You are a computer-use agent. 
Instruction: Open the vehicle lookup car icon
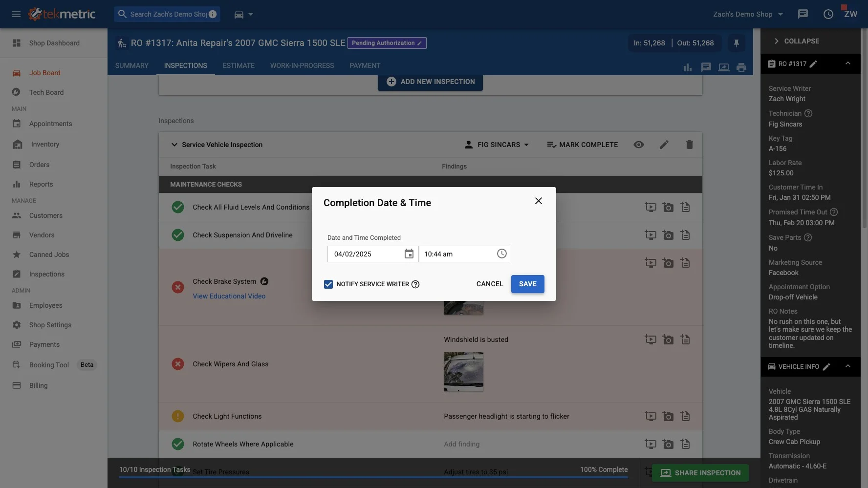pos(239,14)
